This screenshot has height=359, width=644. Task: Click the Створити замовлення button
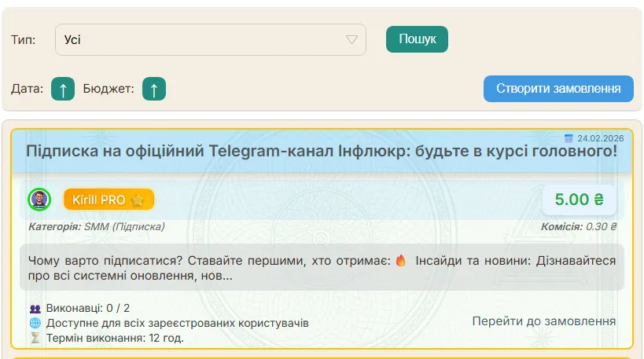[558, 89]
